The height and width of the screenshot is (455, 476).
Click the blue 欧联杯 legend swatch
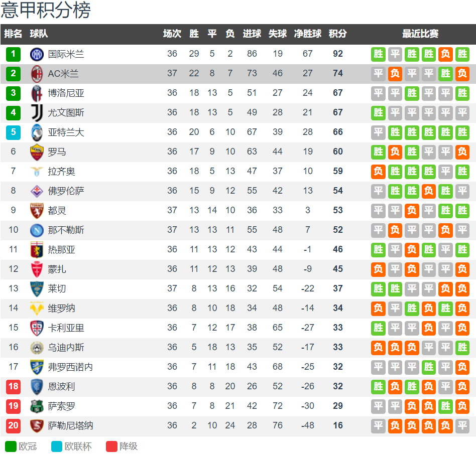(x=57, y=446)
